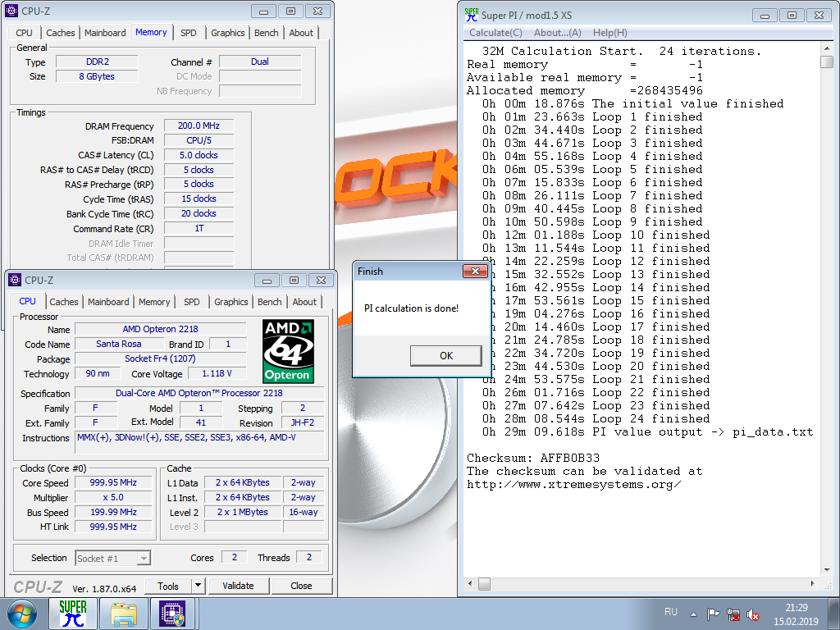Viewport: 840px width, 630px height.
Task: Open the About...(A) menu in Super PI
Action: click(558, 33)
